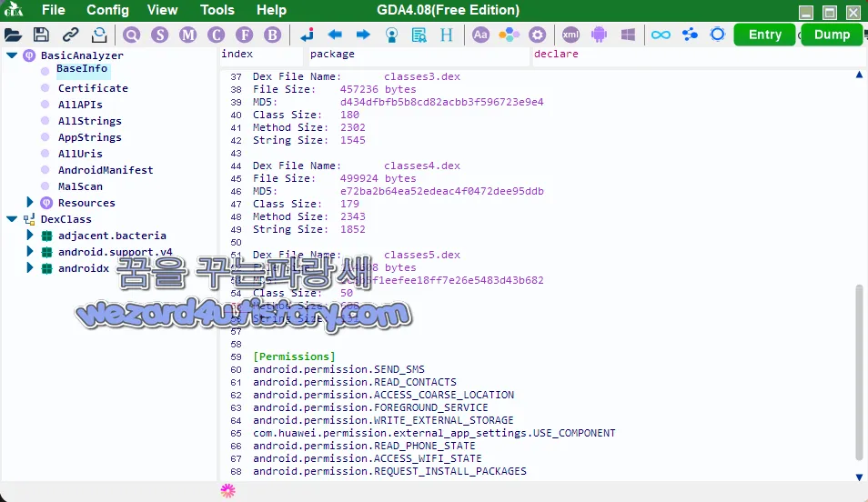Open the File menu

click(53, 10)
